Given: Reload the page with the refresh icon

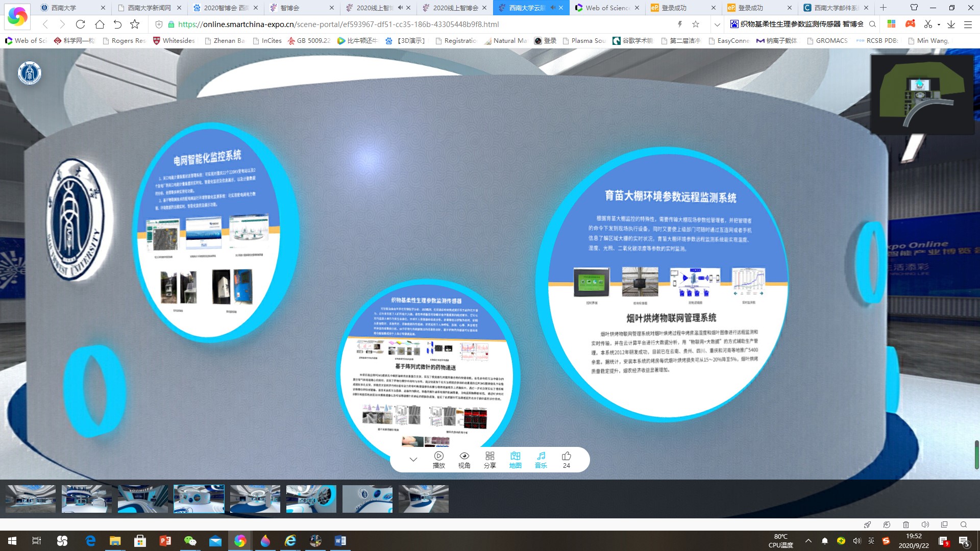Looking at the screenshot, I should [x=81, y=24].
